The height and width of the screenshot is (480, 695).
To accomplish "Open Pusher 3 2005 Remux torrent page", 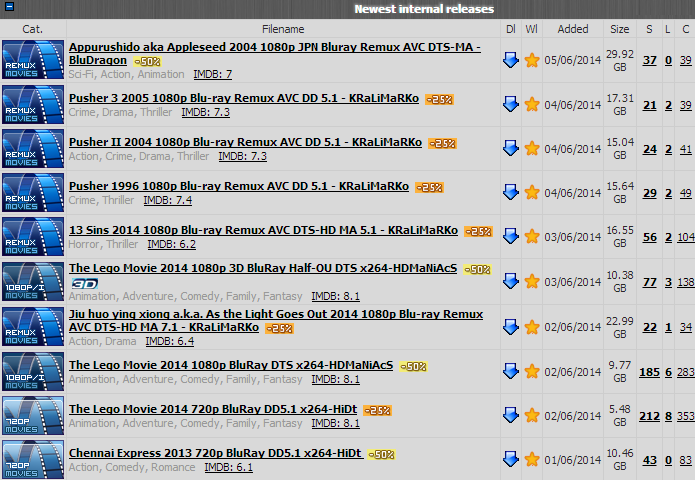I will 244,98.
